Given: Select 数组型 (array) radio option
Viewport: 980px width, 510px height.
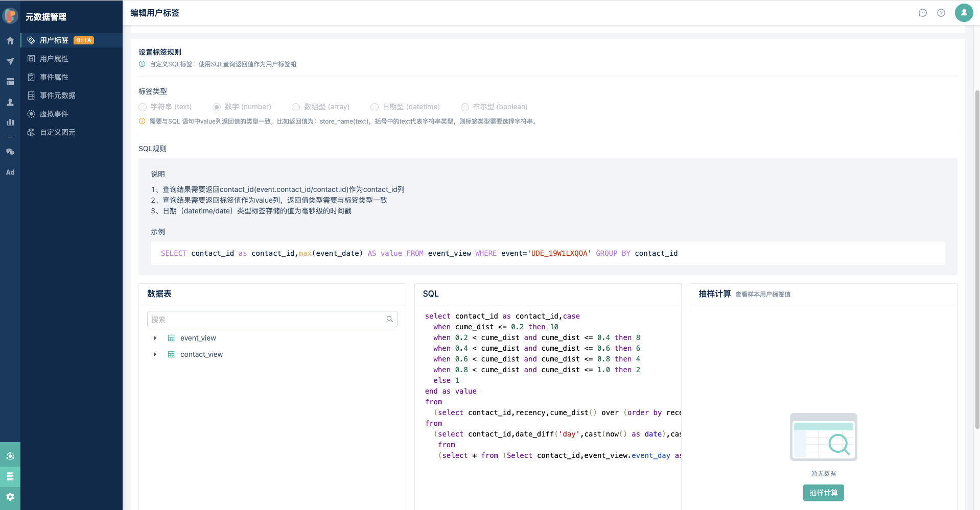Looking at the screenshot, I should pyautogui.click(x=296, y=107).
